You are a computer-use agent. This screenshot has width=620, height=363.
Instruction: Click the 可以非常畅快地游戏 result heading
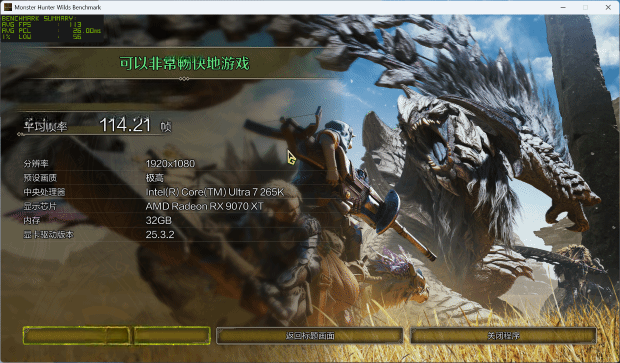pyautogui.click(x=184, y=63)
